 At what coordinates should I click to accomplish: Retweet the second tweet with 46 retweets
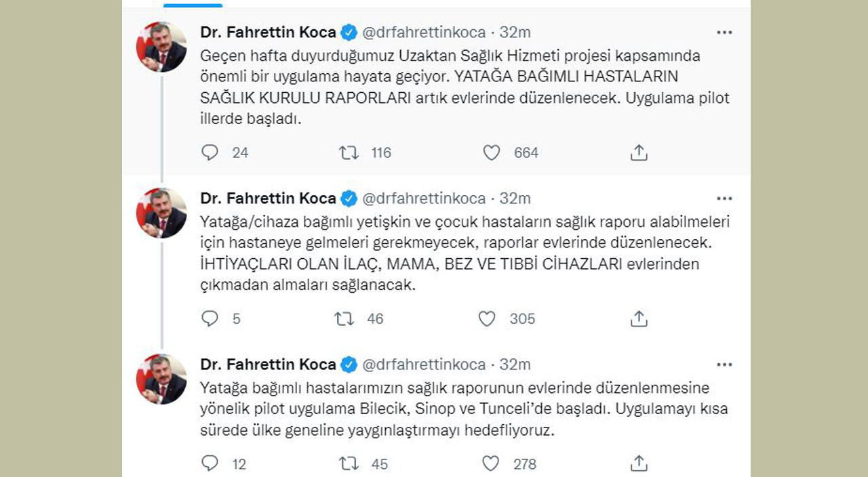coord(344,318)
